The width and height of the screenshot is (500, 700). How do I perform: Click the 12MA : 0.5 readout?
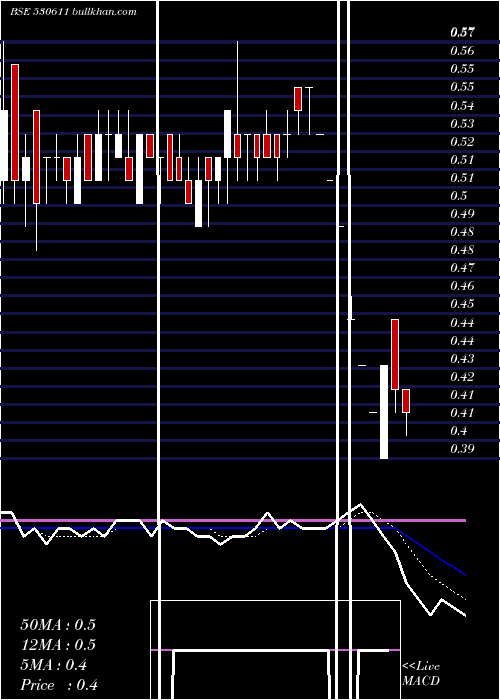coord(58,645)
